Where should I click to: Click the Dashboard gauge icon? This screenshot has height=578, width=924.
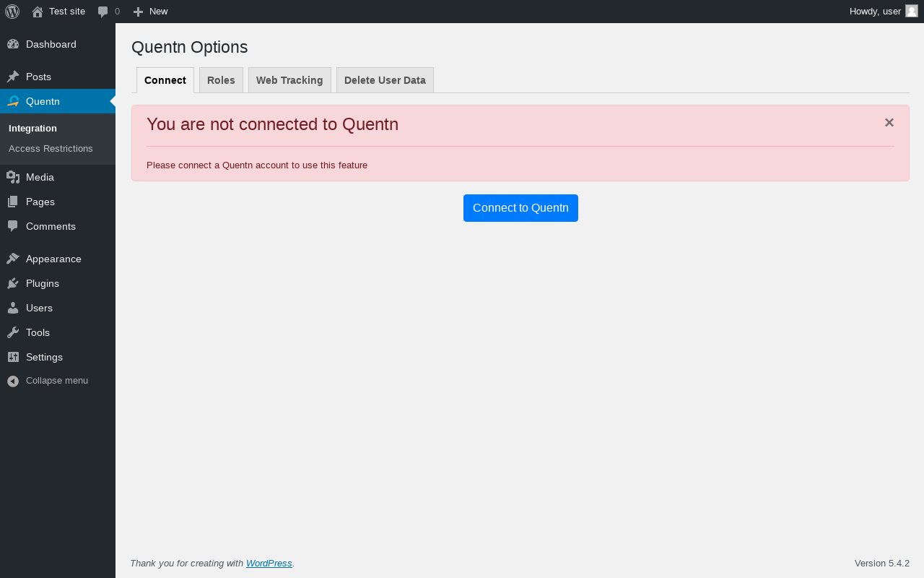click(13, 44)
